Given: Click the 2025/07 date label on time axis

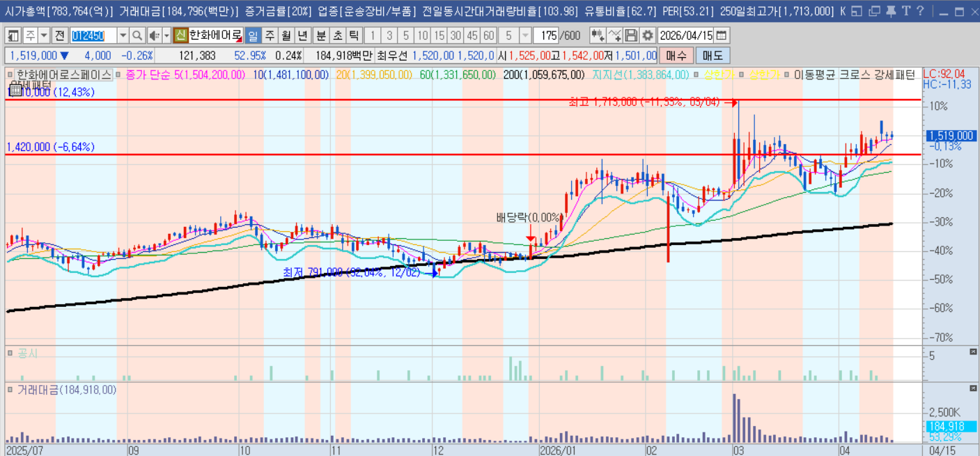Looking at the screenshot, I should click(25, 450).
